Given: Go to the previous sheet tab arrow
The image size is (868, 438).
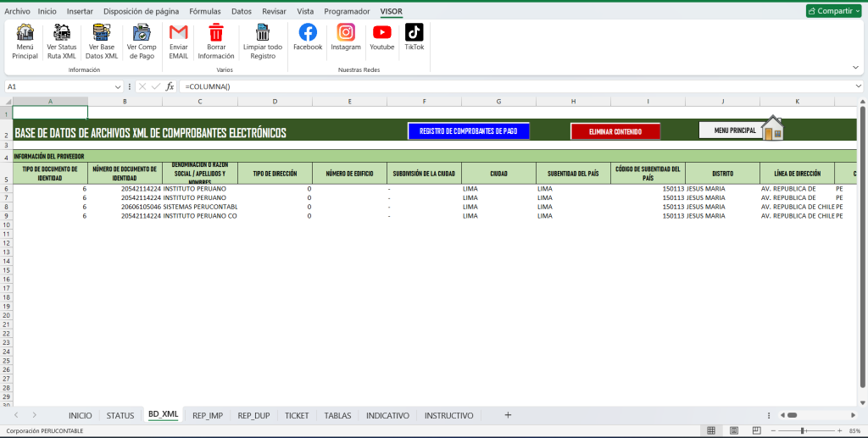Looking at the screenshot, I should click(16, 415).
